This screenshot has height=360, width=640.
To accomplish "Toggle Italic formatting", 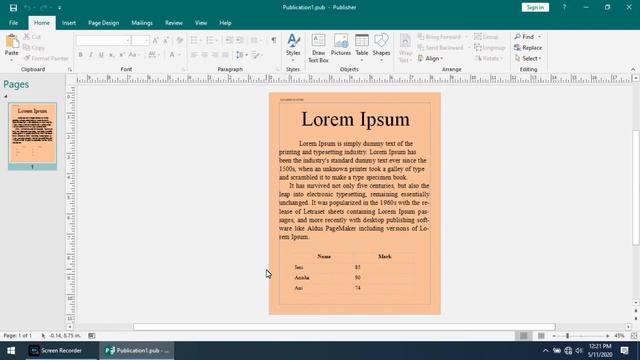I will pyautogui.click(x=91, y=55).
